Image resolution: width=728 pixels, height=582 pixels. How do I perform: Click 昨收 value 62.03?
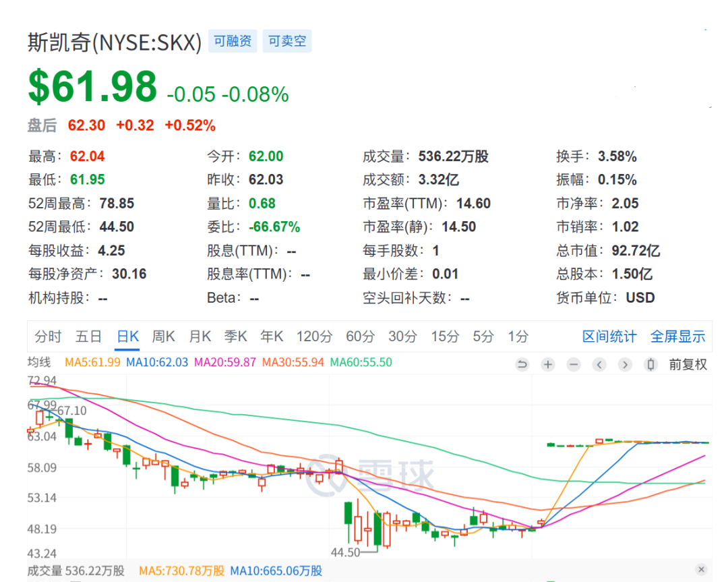coord(266,180)
